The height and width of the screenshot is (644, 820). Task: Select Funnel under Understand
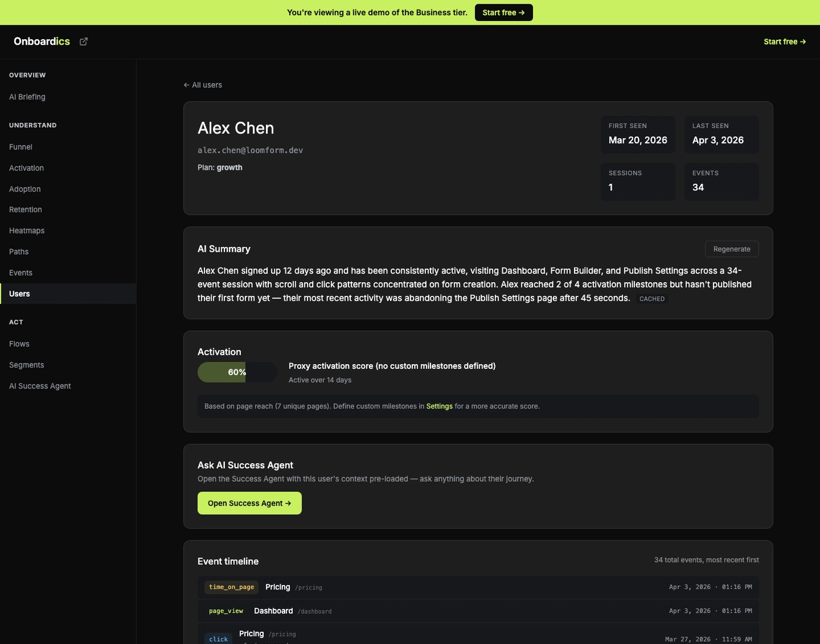click(x=20, y=147)
